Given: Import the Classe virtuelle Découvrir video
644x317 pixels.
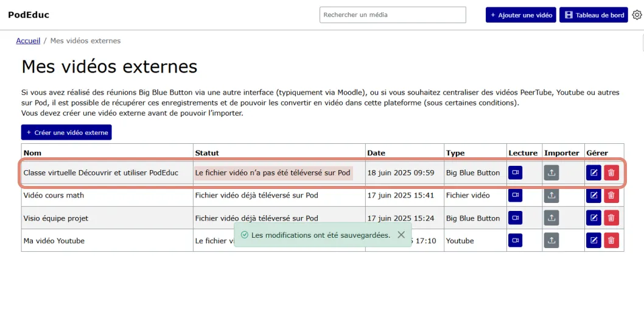Looking at the screenshot, I should point(551,173).
